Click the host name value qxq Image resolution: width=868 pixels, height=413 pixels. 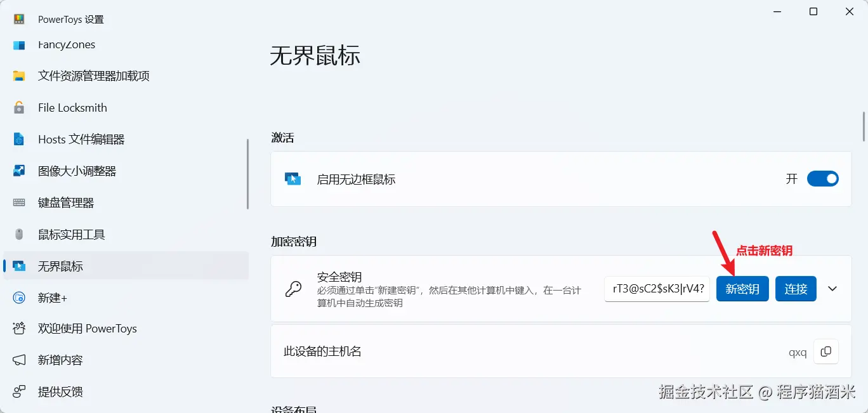798,352
